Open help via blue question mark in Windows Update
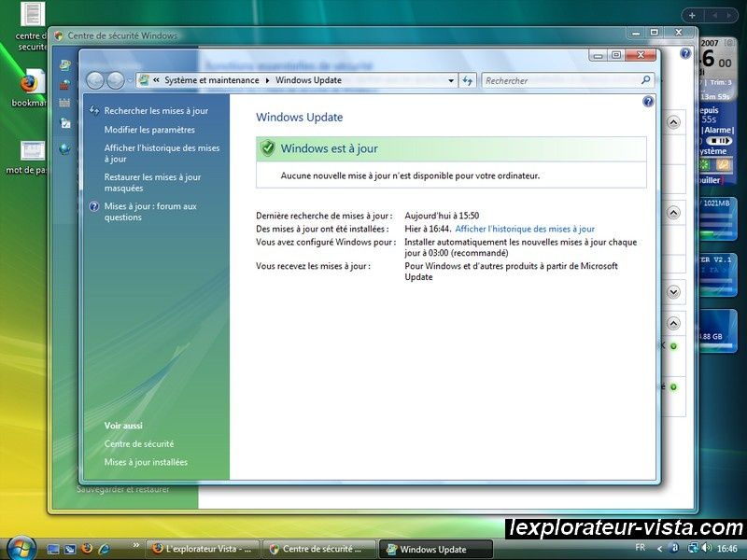 coord(648,102)
